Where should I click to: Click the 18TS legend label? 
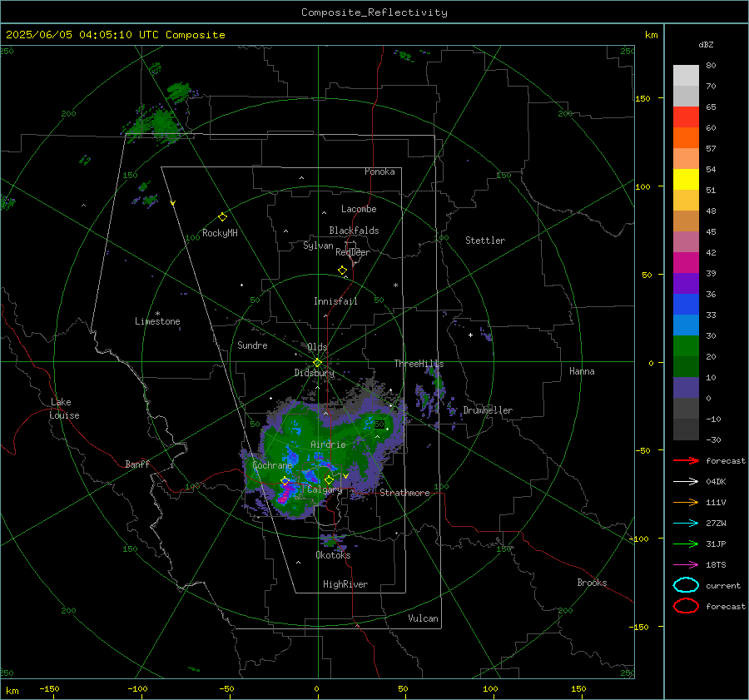point(716,565)
